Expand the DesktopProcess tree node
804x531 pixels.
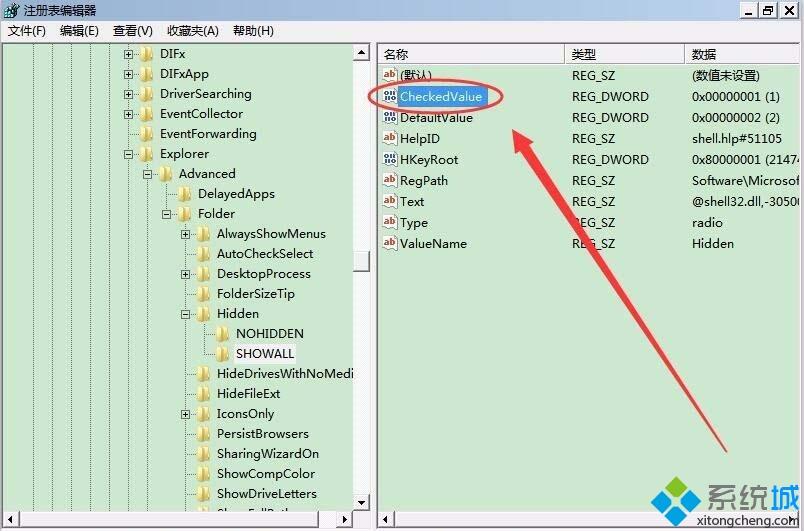pyautogui.click(x=185, y=274)
